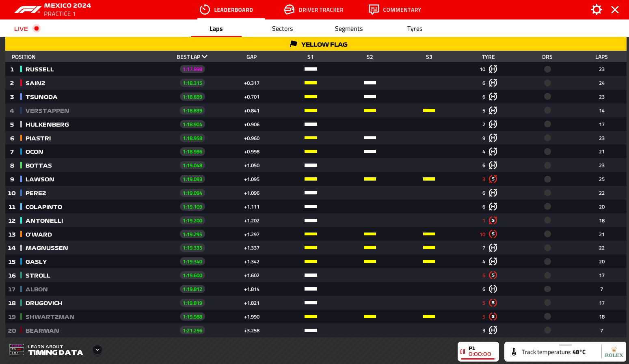Click Bearman's 1:21.256 lap time
This screenshot has height=364, width=629.
[x=192, y=331]
